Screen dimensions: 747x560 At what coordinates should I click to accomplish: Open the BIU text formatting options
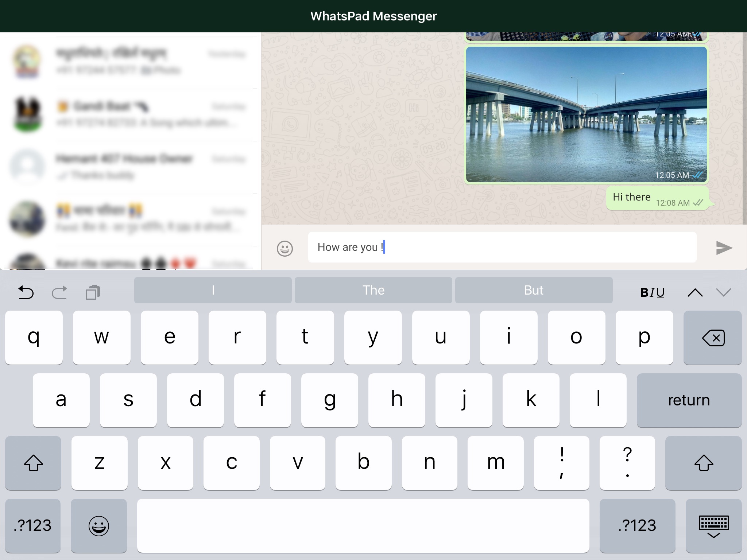(x=652, y=292)
